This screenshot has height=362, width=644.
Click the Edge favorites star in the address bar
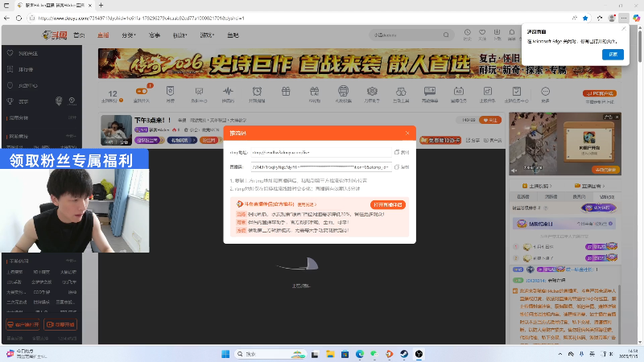pos(585,18)
